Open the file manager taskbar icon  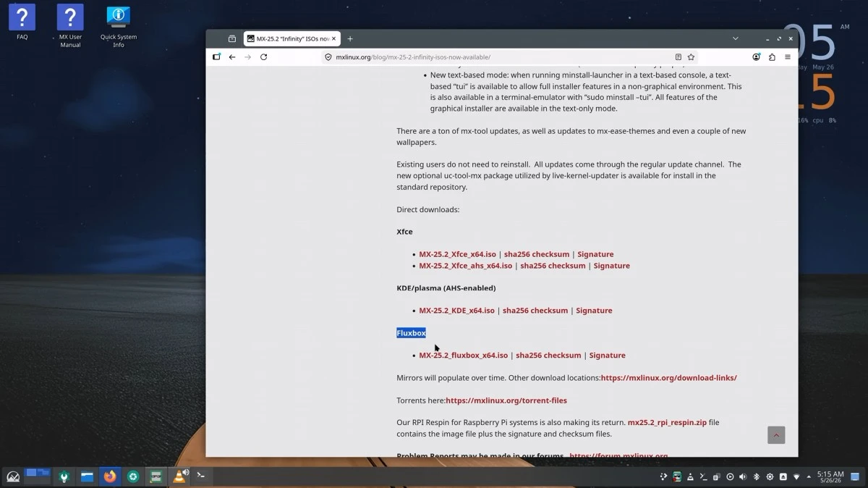tap(87, 476)
